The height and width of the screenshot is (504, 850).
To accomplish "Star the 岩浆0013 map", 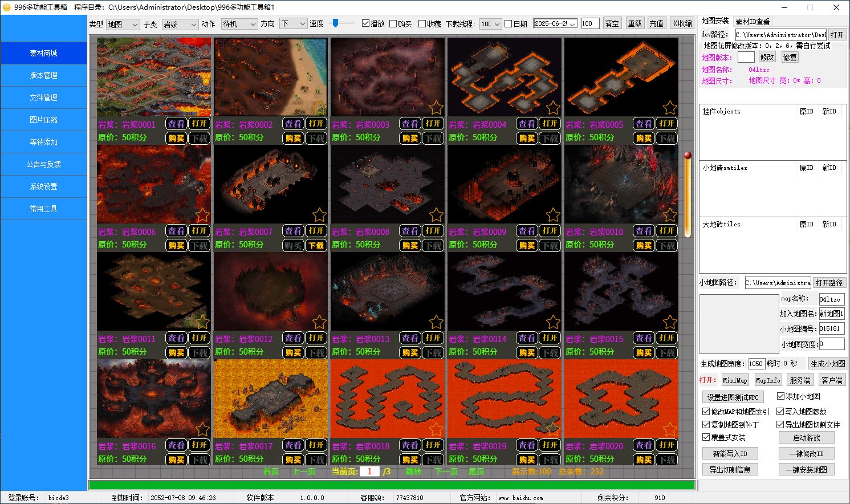I will pos(436,322).
